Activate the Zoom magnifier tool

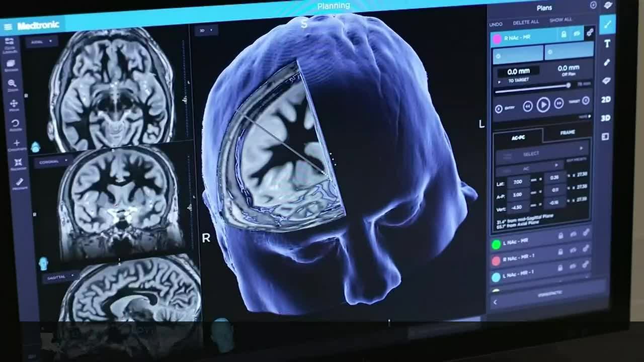pyautogui.click(x=13, y=85)
